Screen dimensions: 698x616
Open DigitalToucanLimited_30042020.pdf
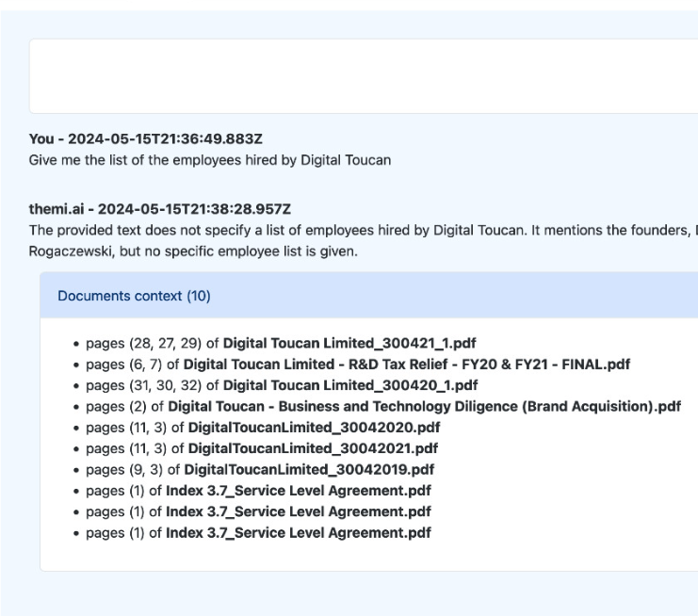coord(313,427)
